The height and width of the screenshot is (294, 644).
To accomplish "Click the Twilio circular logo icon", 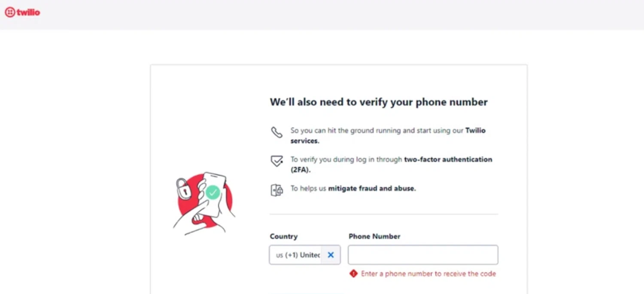I will click(10, 12).
